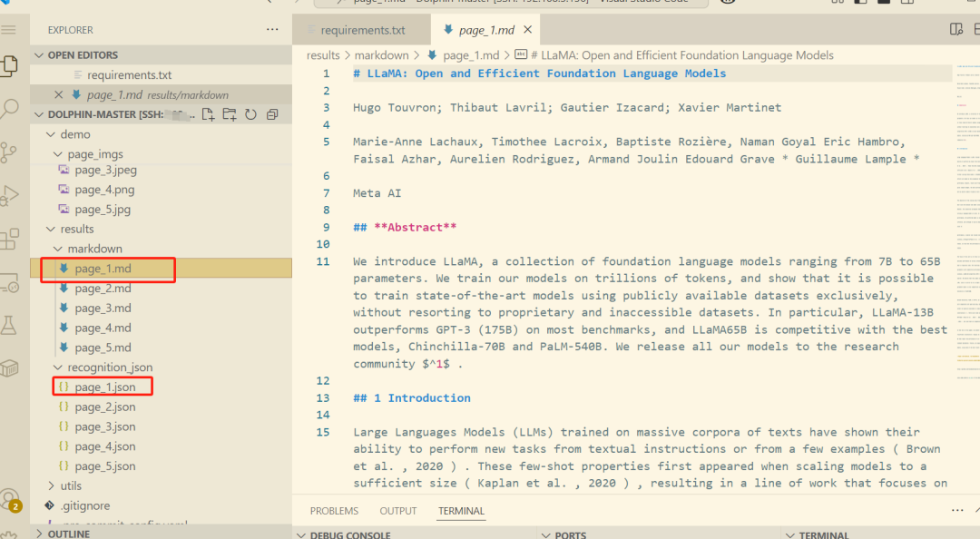Switch to the OUTPUT panel tab
The image size is (980, 539).
coord(398,511)
